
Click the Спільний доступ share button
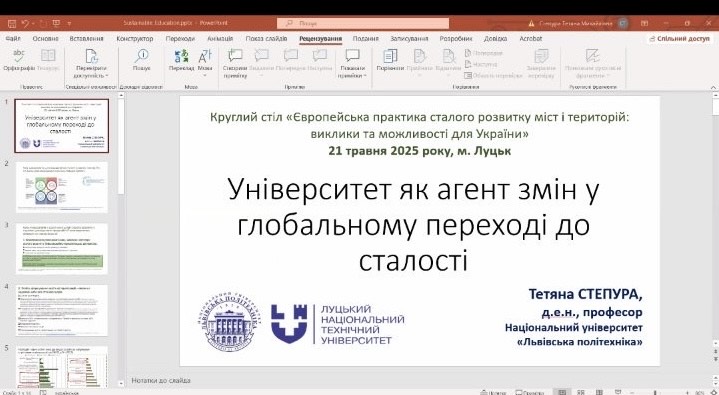(x=680, y=39)
